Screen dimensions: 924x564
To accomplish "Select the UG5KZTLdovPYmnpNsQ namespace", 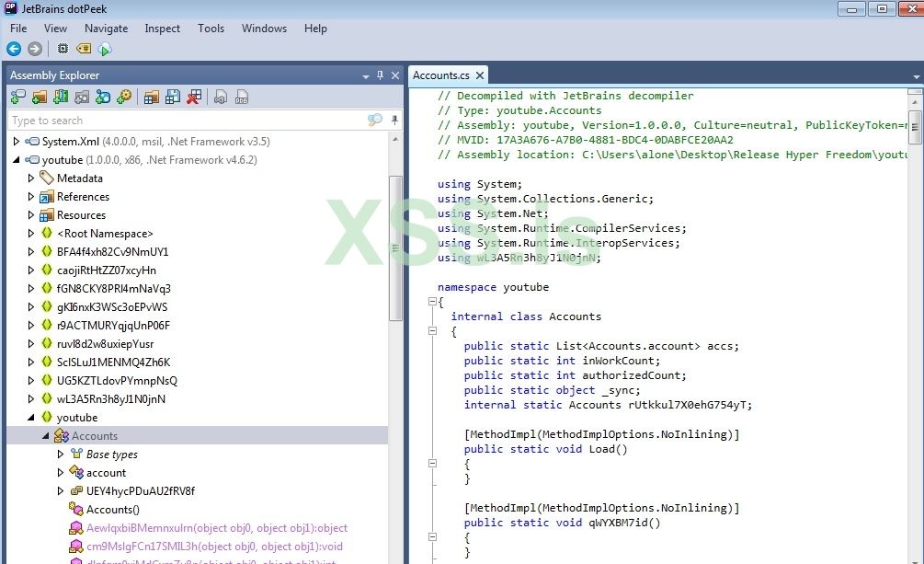I will tap(117, 381).
